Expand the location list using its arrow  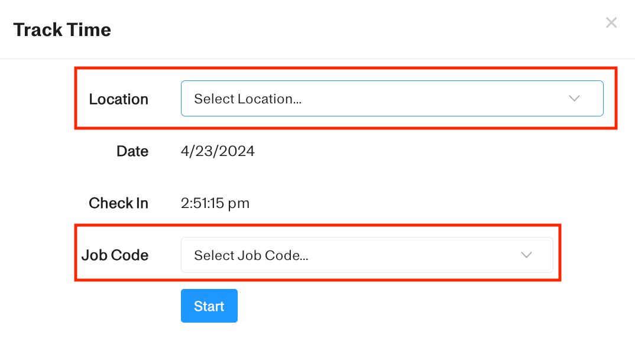(574, 99)
